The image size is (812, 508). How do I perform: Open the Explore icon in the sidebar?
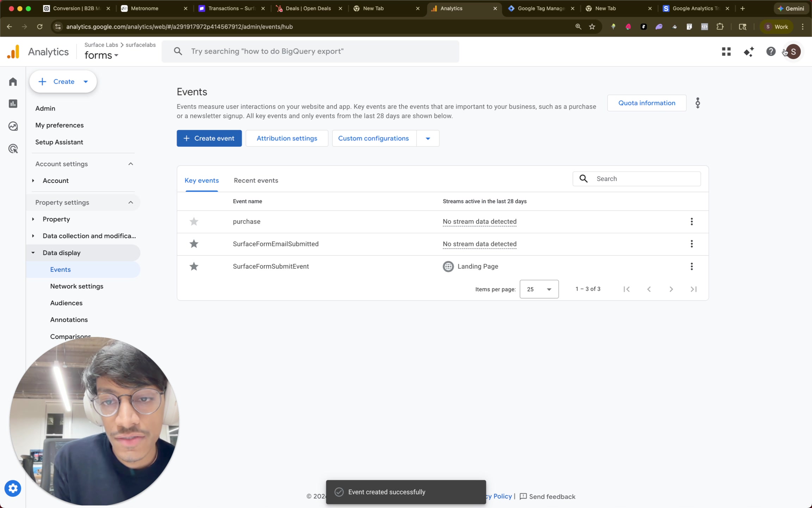(x=13, y=126)
